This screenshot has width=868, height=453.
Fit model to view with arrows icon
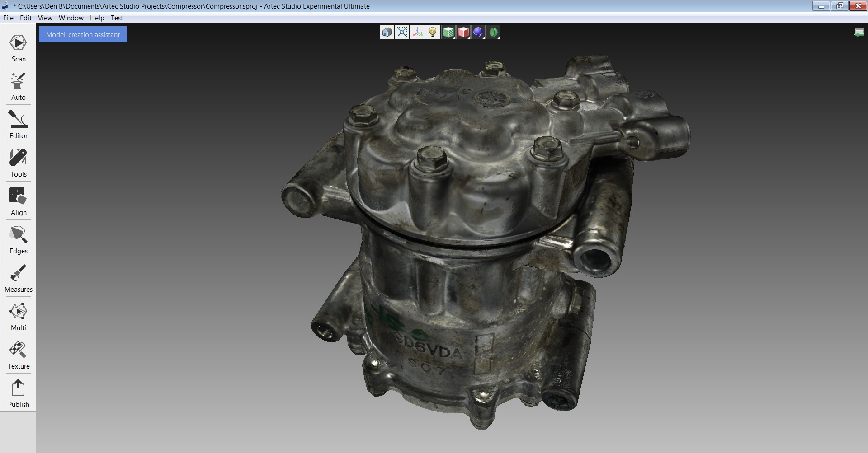tap(402, 32)
